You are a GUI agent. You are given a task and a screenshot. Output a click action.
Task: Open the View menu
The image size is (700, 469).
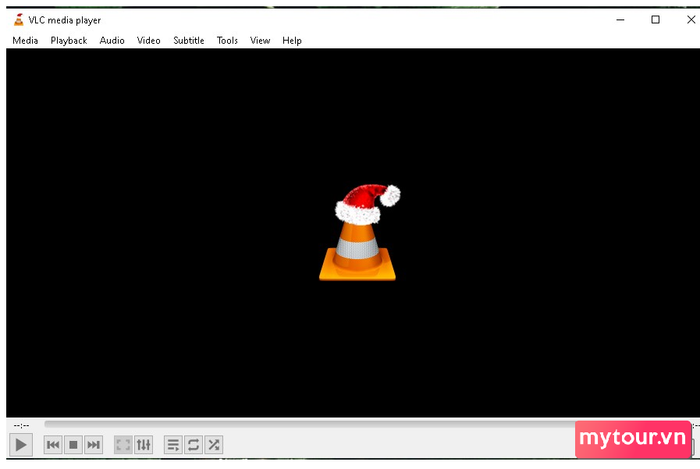[260, 41]
